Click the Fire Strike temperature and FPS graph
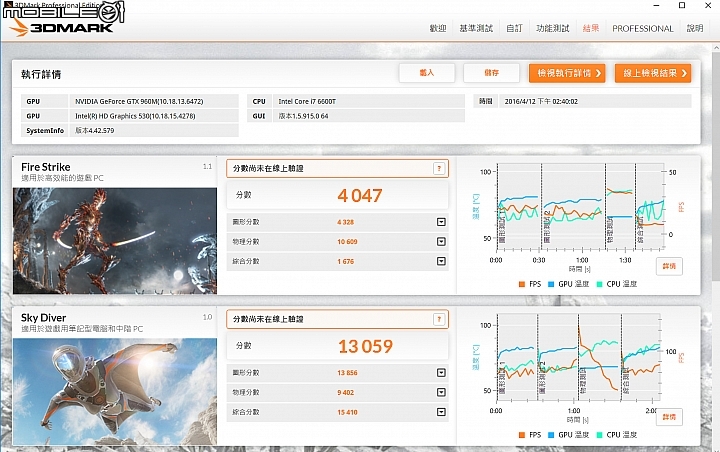The image size is (720, 452). [x=580, y=207]
